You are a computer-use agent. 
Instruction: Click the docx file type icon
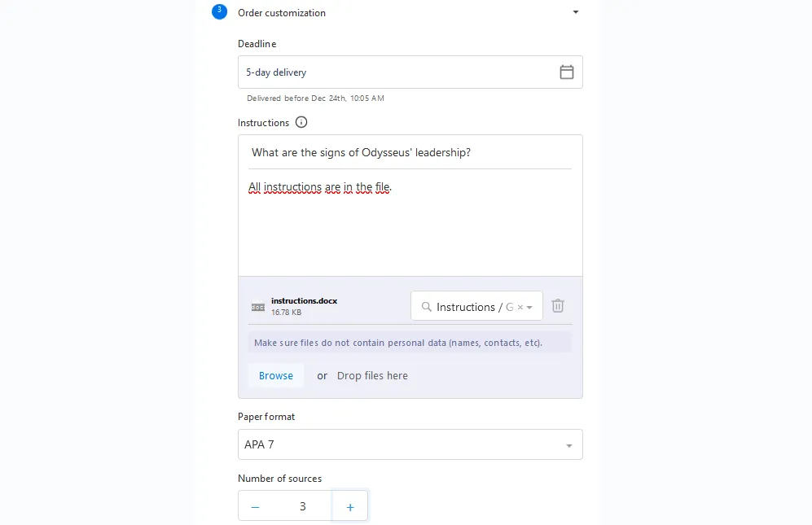pos(258,307)
